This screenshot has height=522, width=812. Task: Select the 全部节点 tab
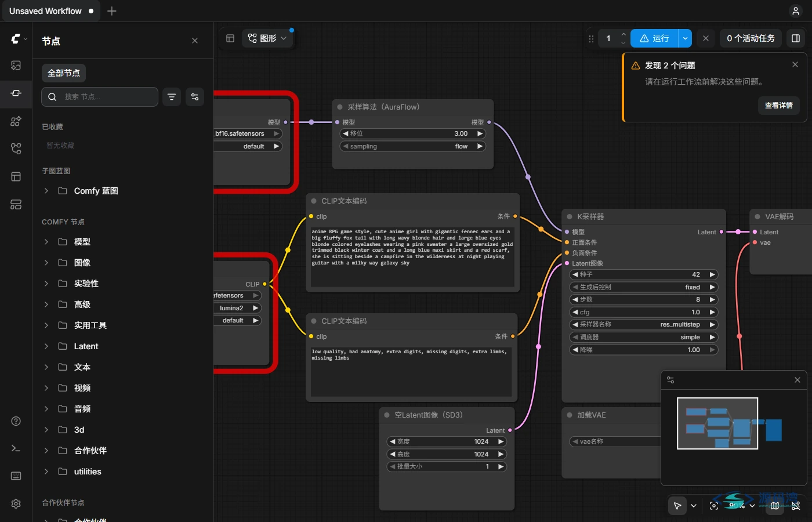point(64,73)
